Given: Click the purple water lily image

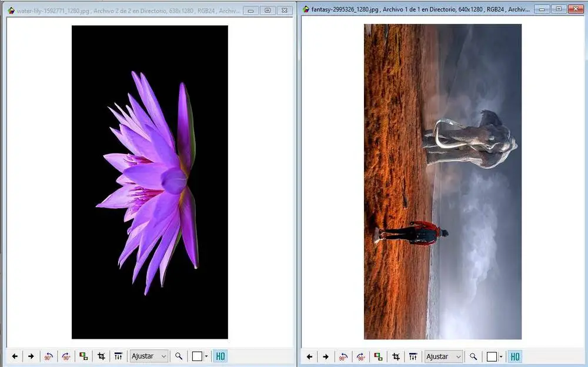Looking at the screenshot, I should coord(149,182).
